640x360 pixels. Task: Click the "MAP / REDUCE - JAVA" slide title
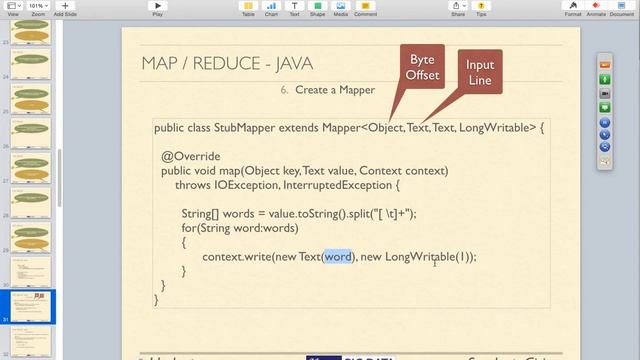coord(227,63)
